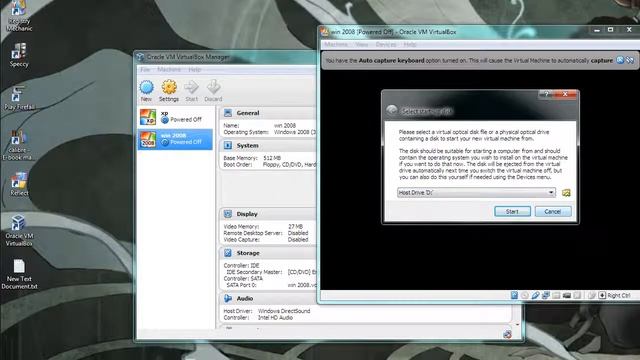The height and width of the screenshot is (360, 640).
Task: Click the hard disk activity status icon
Action: (515, 295)
